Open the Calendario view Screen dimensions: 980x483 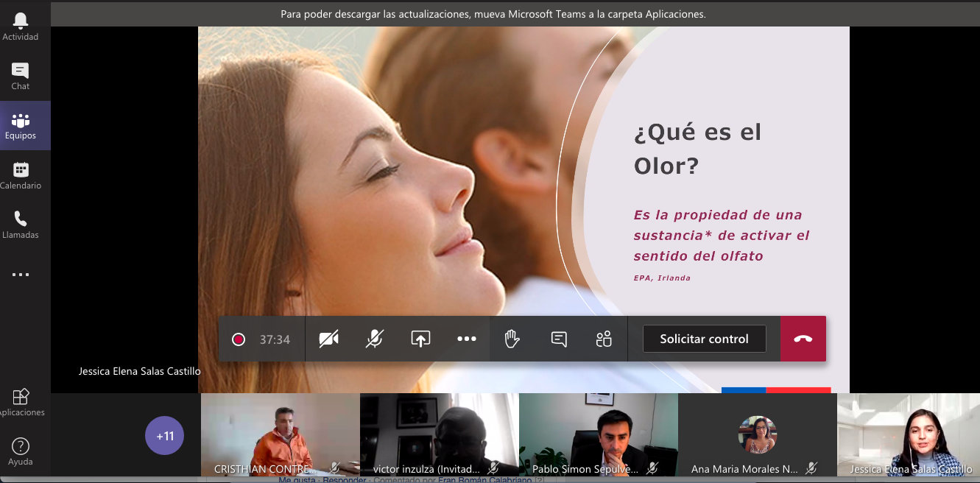pyautogui.click(x=21, y=175)
